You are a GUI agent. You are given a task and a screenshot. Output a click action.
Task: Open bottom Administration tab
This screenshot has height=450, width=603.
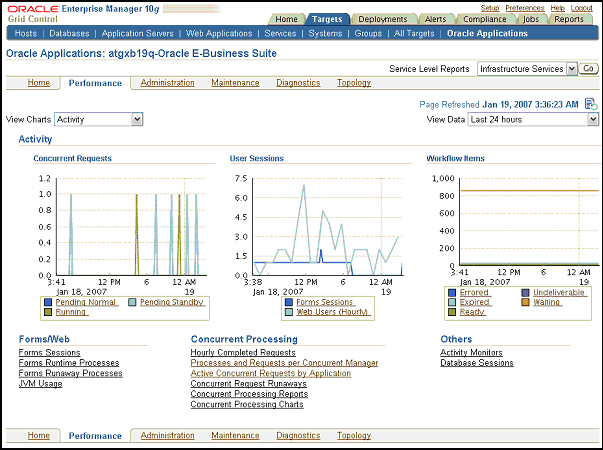tap(167, 435)
